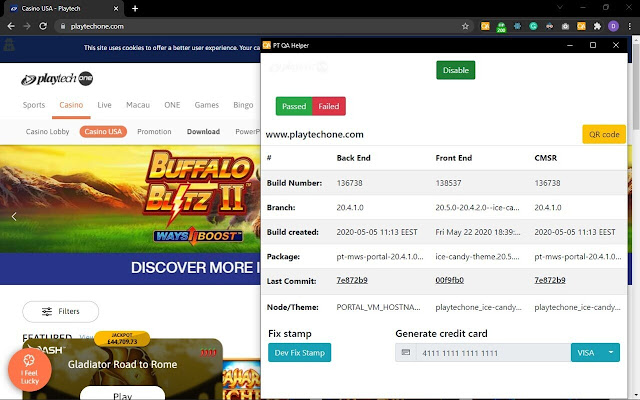The width and height of the screenshot is (640, 400).
Task: Click the browser forward arrow
Action: [x=27, y=26]
